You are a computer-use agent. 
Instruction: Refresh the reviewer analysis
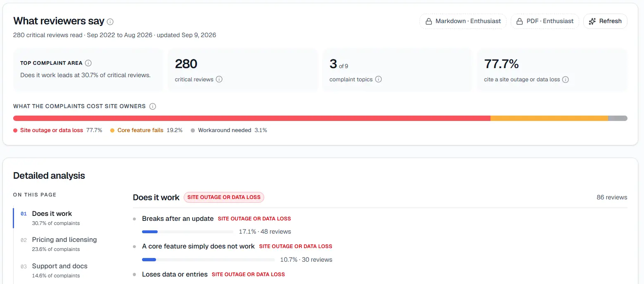coord(605,21)
